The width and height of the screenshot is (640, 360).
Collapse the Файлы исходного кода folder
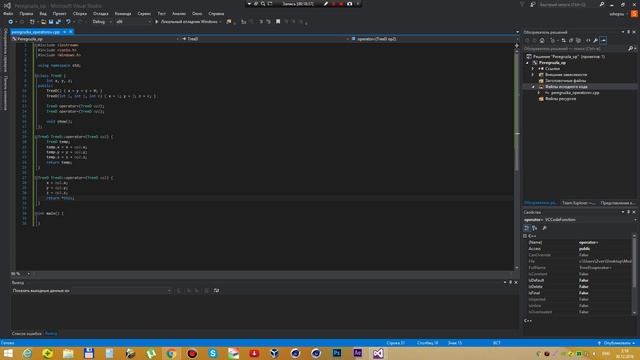coord(533,87)
